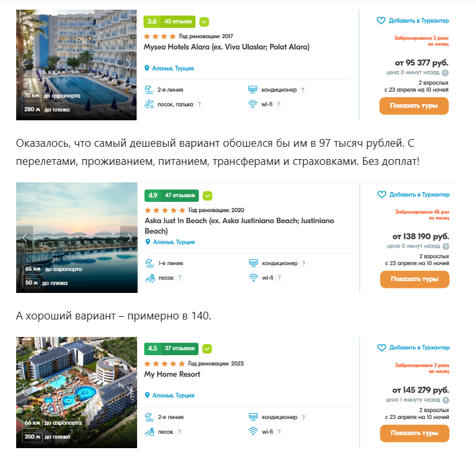Show previous photo of Aska Just In Beach

(x=25, y=237)
